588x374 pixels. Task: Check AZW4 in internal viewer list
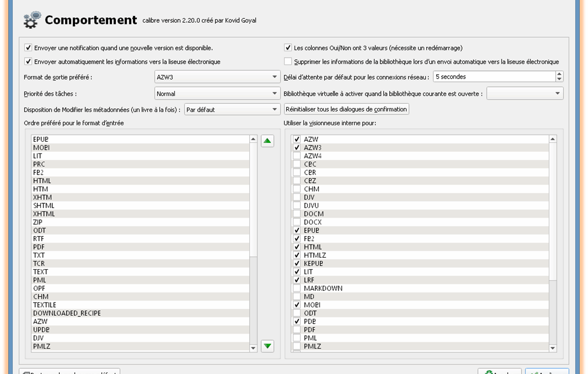coord(297,156)
